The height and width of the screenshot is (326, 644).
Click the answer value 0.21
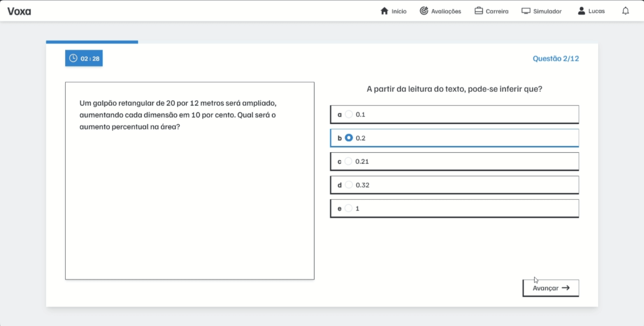pos(362,161)
